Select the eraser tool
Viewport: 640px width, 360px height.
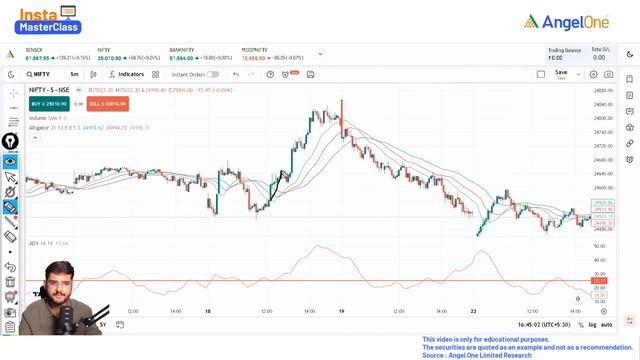[10, 236]
